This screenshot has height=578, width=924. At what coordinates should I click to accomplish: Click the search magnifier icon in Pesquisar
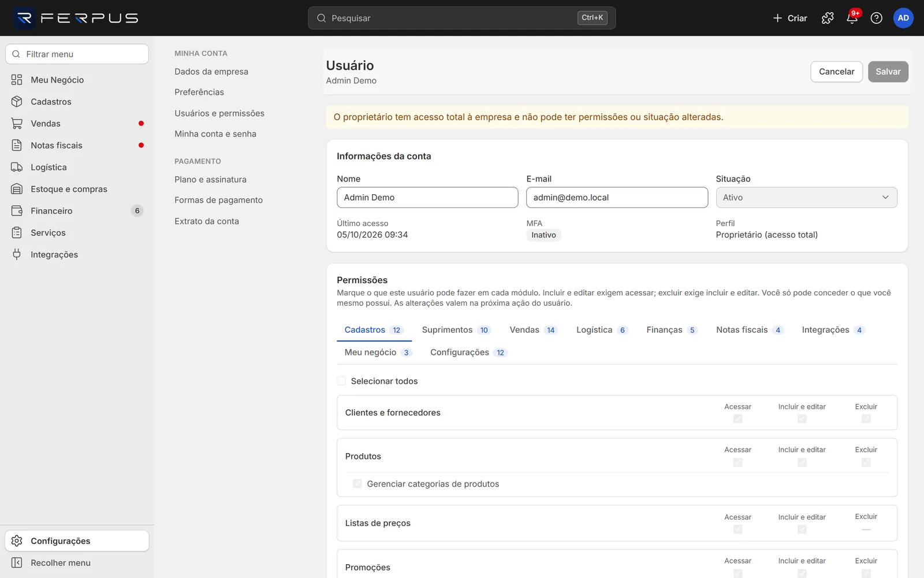pyautogui.click(x=322, y=18)
